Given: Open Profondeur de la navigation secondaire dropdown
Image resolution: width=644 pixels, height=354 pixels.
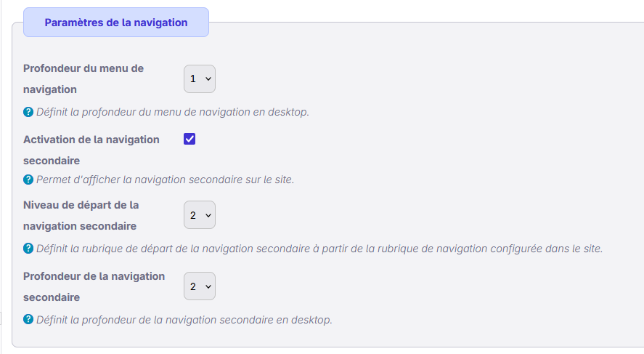Looking at the screenshot, I should 199,286.
